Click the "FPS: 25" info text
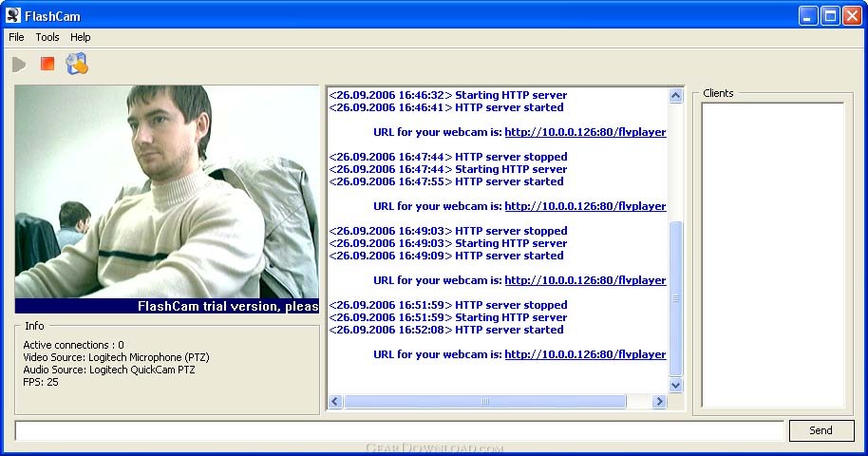This screenshot has width=868, height=456. 41,382
